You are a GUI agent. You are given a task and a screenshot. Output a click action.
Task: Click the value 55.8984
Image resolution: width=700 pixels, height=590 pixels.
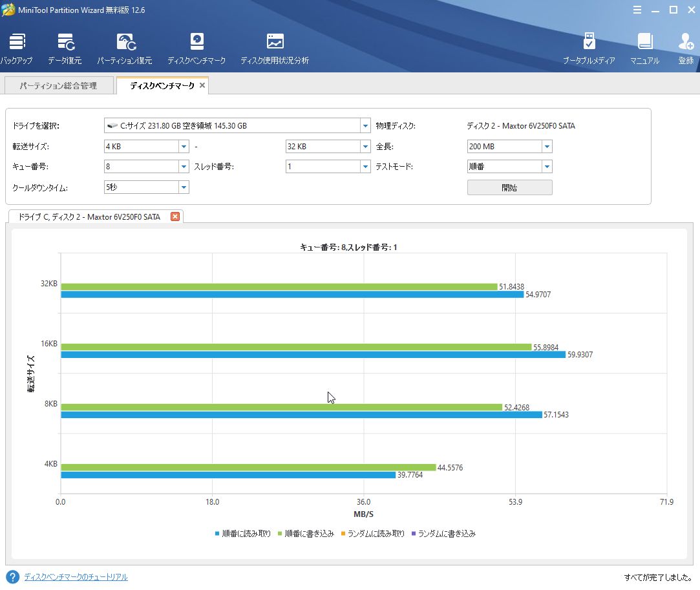(546, 347)
